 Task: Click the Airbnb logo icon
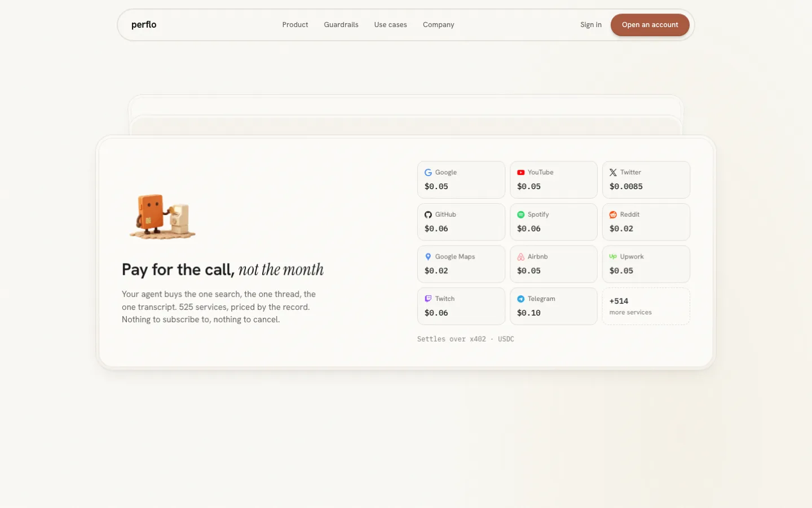(x=520, y=257)
